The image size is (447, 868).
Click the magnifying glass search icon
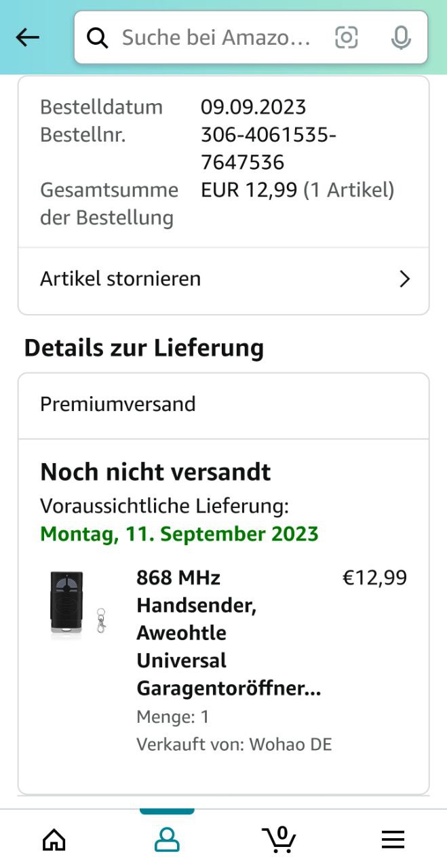98,38
